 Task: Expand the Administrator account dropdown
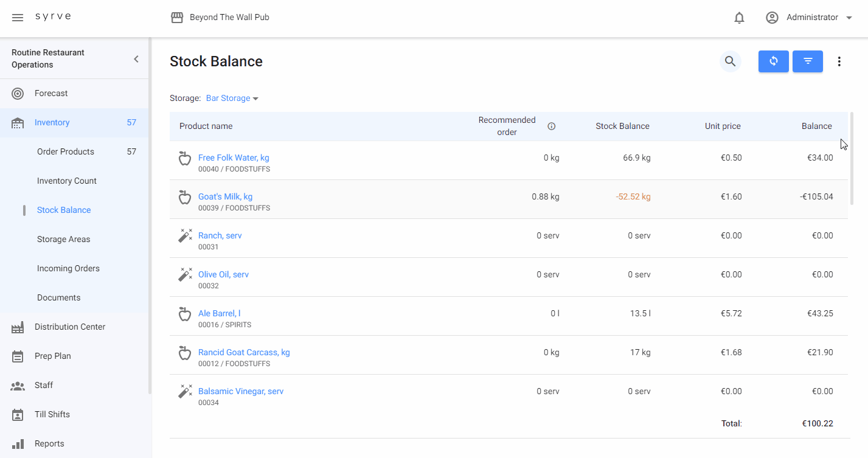tap(849, 18)
